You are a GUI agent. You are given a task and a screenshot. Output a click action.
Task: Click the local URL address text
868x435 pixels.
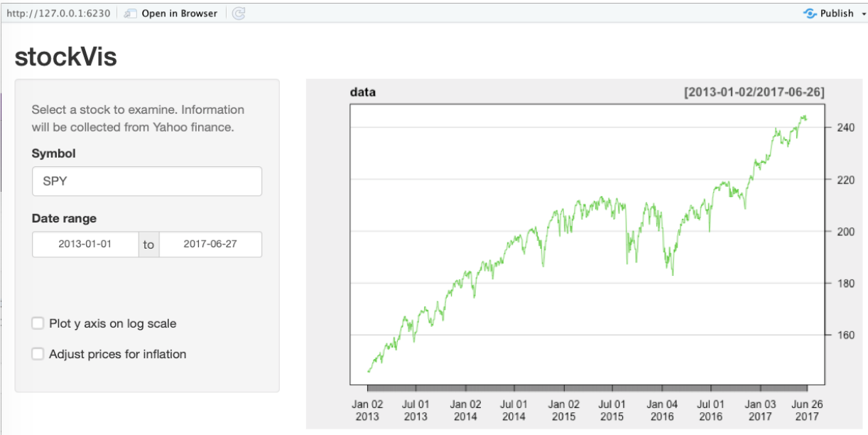(x=58, y=14)
